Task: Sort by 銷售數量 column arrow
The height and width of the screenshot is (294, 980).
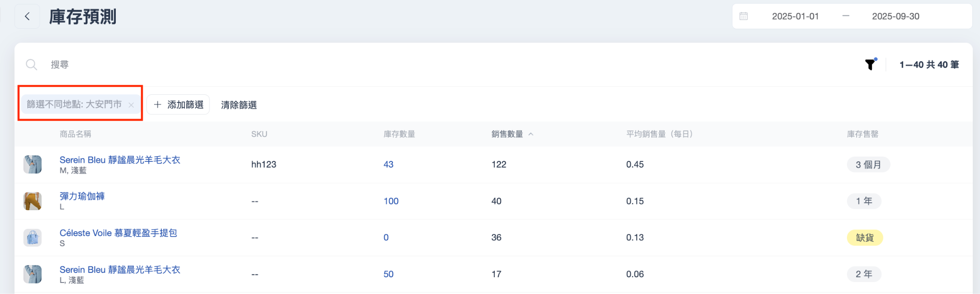Action: (x=531, y=135)
